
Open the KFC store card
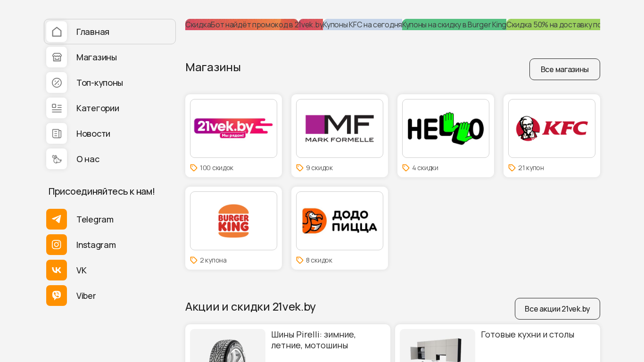click(x=552, y=135)
